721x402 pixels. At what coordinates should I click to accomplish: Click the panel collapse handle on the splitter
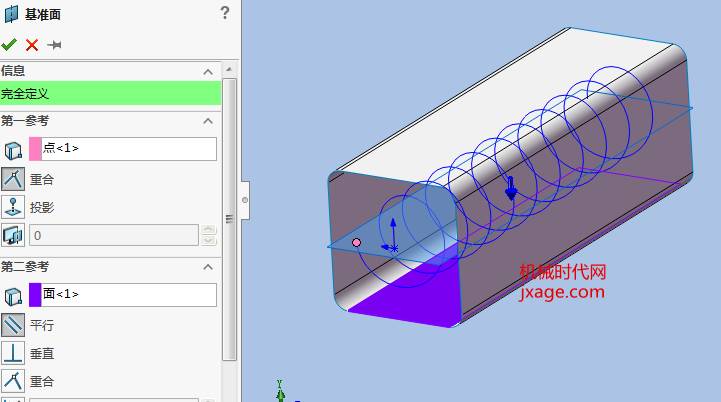point(245,200)
